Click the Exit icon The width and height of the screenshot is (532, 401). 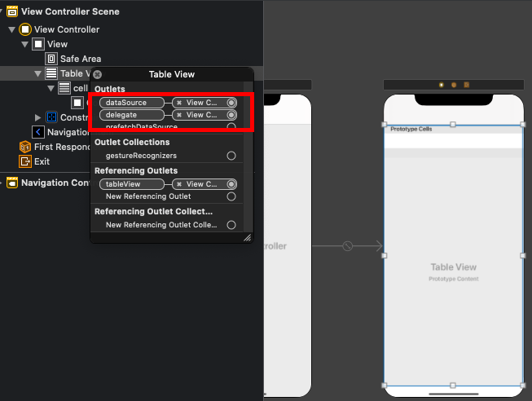tap(25, 161)
